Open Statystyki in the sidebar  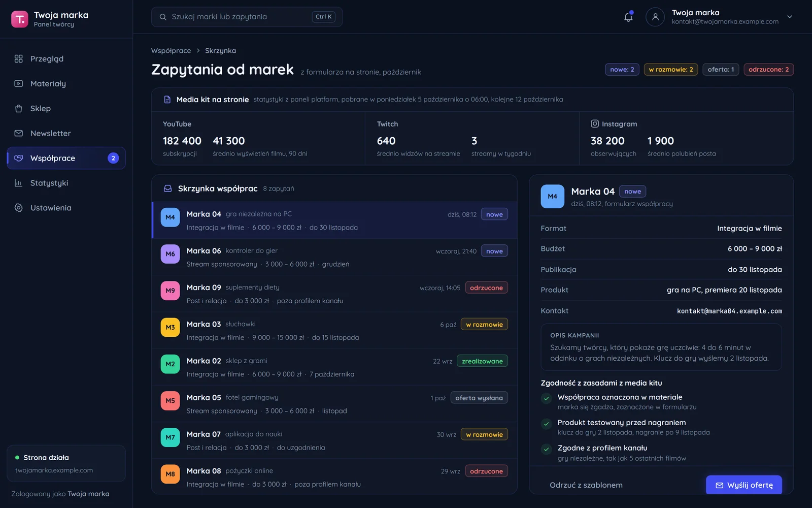[66, 183]
